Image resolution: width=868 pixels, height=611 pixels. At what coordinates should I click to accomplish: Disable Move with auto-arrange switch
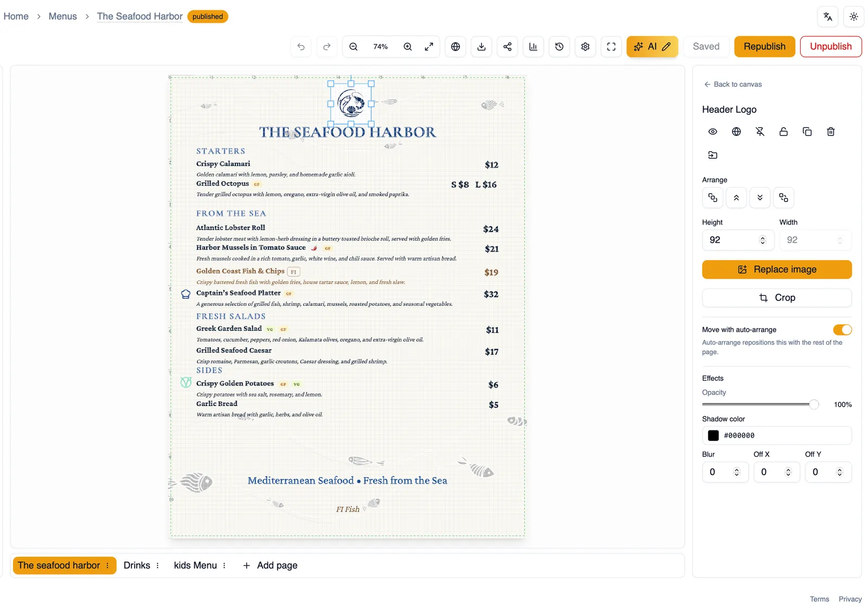(843, 330)
